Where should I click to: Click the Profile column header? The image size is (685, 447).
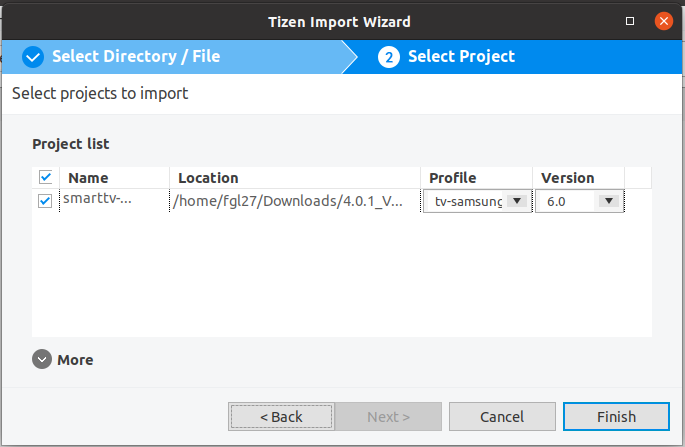click(477, 178)
